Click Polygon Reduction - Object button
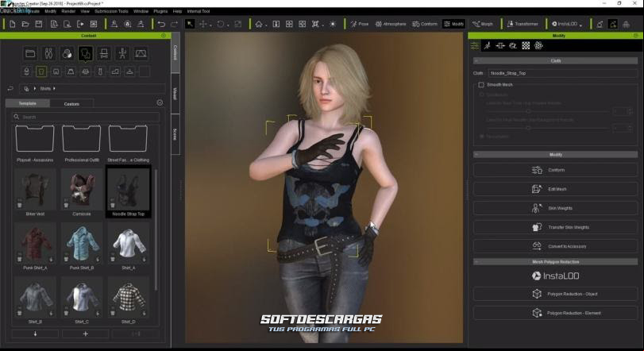Image resolution: width=644 pixels, height=351 pixels. pyautogui.click(x=556, y=294)
